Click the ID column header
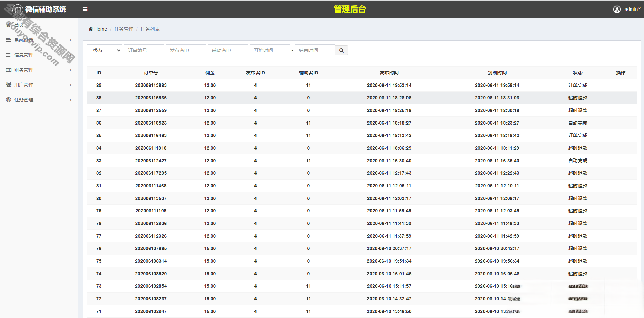 (99, 73)
